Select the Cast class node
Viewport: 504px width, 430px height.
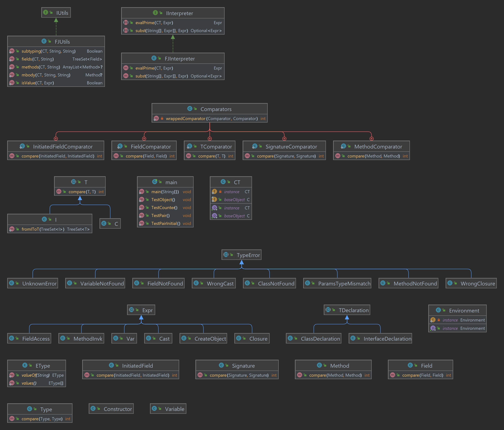158,339
